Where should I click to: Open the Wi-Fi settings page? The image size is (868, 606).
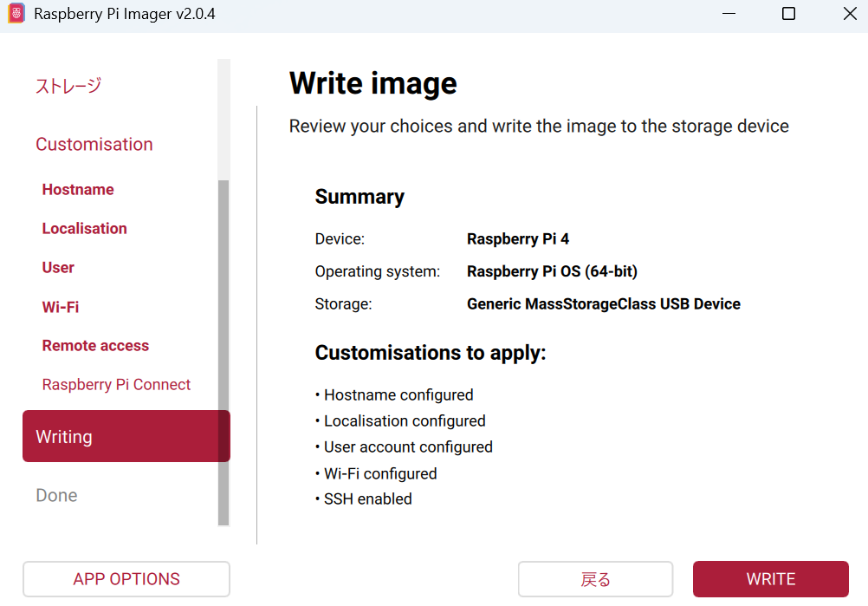pyautogui.click(x=61, y=307)
